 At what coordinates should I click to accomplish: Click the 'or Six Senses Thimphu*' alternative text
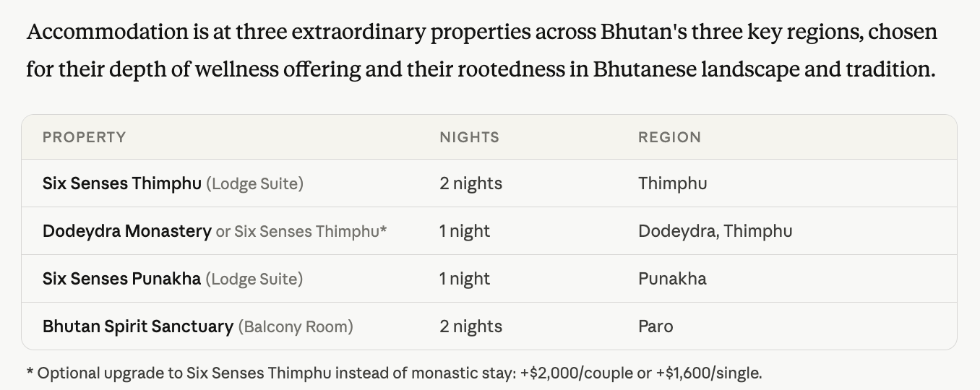(x=301, y=232)
